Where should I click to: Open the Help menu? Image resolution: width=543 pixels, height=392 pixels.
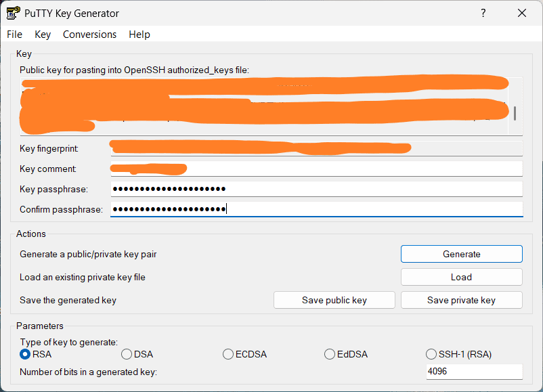pyautogui.click(x=139, y=35)
